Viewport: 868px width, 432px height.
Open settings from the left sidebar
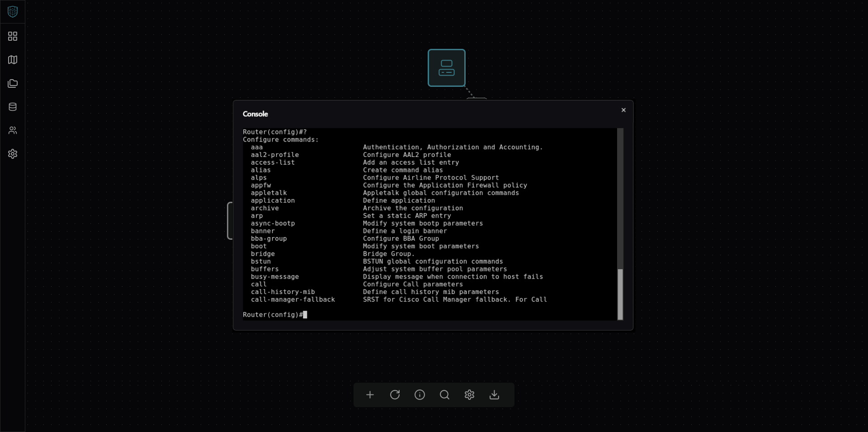point(13,154)
